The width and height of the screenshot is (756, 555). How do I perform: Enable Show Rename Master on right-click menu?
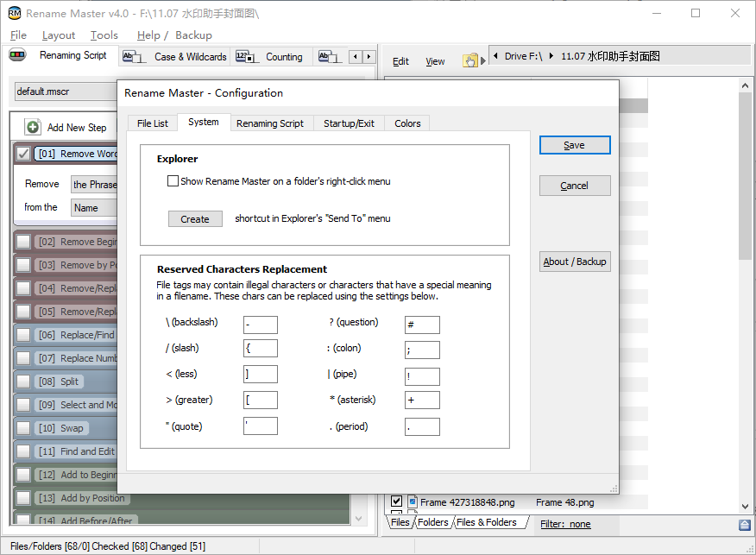tap(173, 181)
